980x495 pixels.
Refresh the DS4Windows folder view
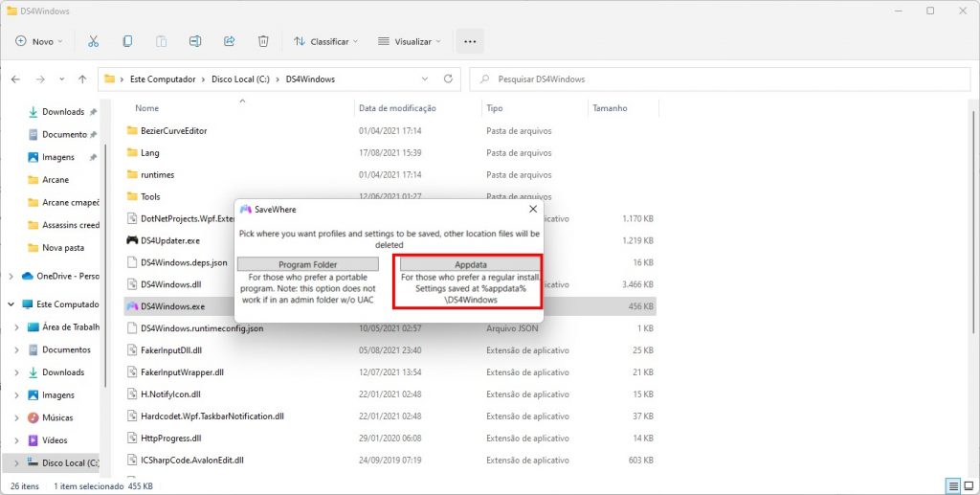pyautogui.click(x=448, y=79)
